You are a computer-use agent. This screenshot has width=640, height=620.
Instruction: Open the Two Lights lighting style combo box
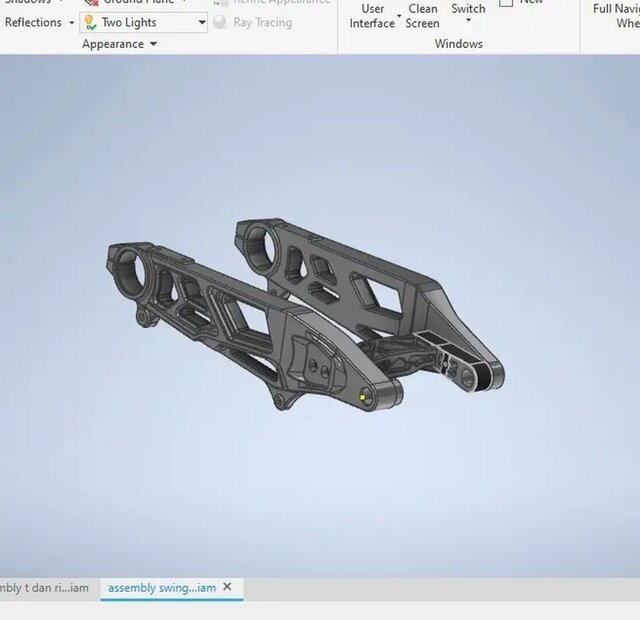pyautogui.click(x=143, y=22)
